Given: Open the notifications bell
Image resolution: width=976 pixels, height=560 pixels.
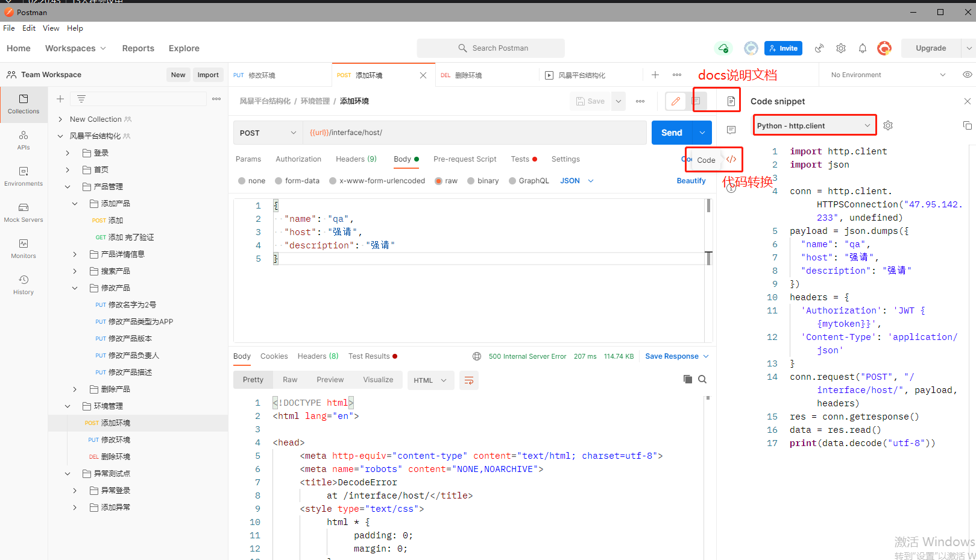Looking at the screenshot, I should click(863, 48).
